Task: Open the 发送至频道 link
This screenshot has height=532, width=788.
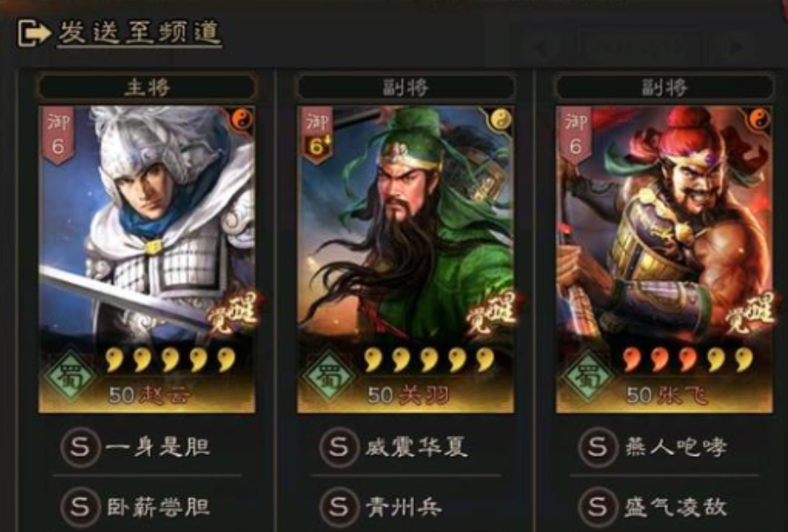Action: click(140, 33)
